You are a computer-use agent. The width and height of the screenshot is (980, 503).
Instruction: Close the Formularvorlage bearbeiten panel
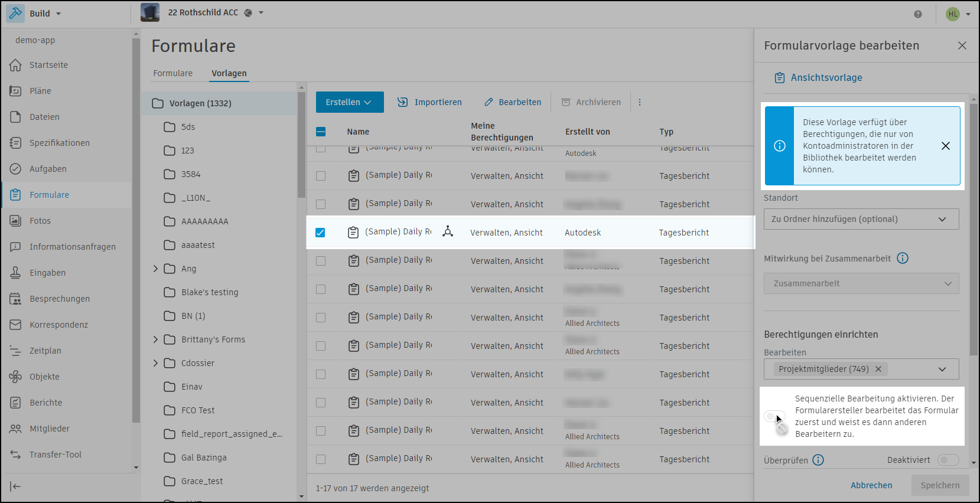[962, 45]
